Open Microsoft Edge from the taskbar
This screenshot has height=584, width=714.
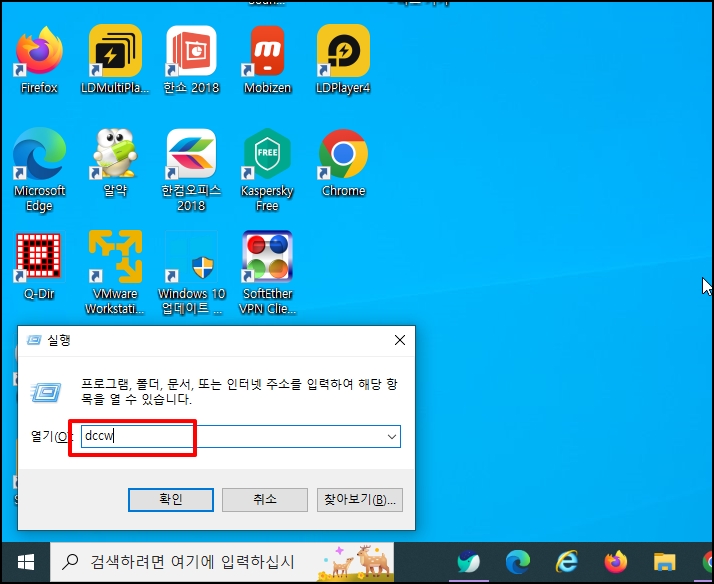pos(518,562)
